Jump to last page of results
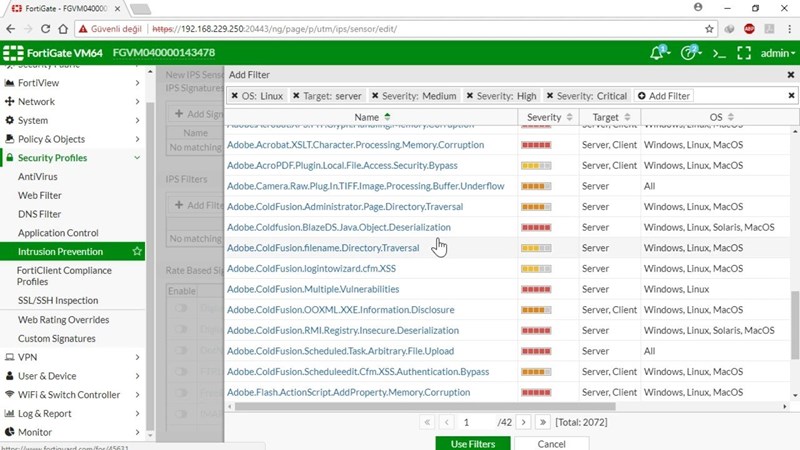800x450 pixels. point(543,422)
